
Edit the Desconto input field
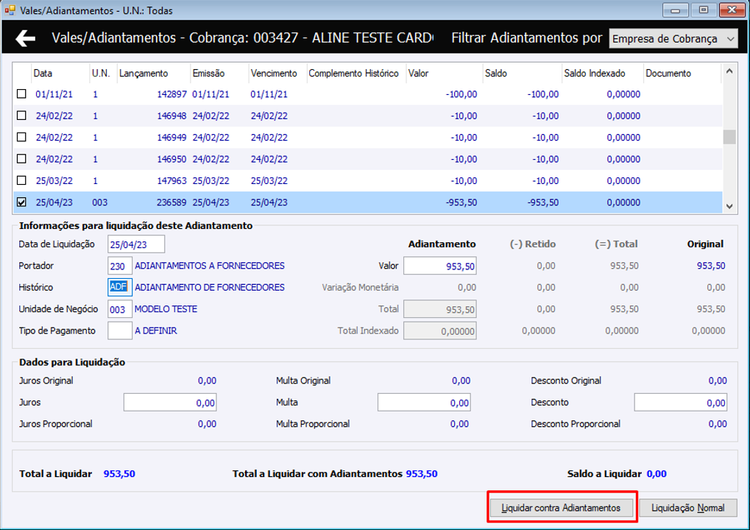[x=680, y=402]
